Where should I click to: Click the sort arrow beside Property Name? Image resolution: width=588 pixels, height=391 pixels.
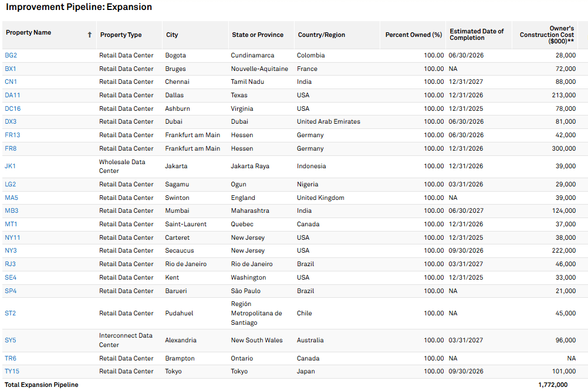(90, 35)
